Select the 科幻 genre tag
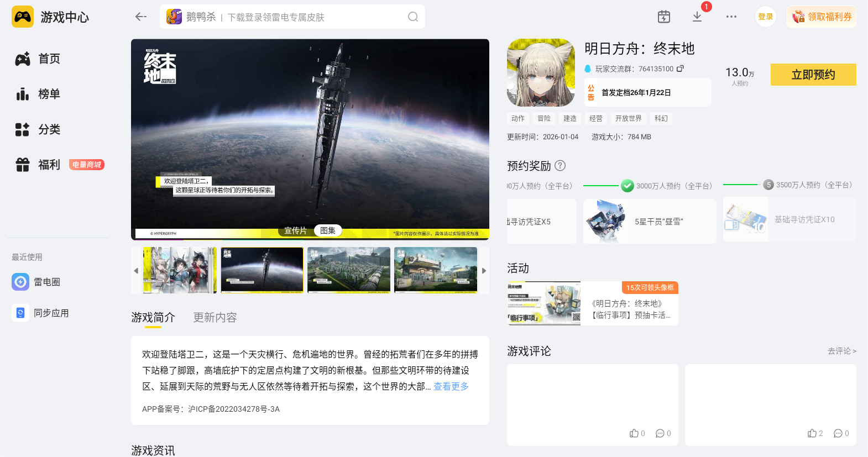The width and height of the screenshot is (868, 457). (661, 118)
